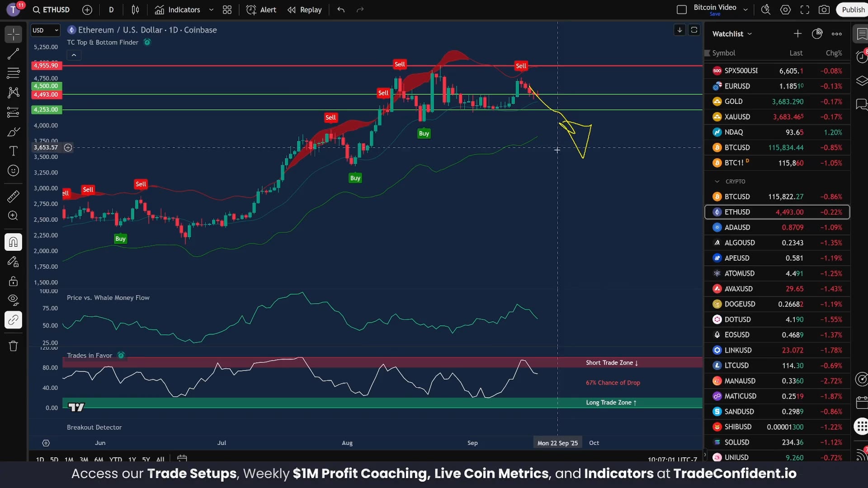Open the Ruler measure tool
868x488 pixels.
tap(13, 197)
